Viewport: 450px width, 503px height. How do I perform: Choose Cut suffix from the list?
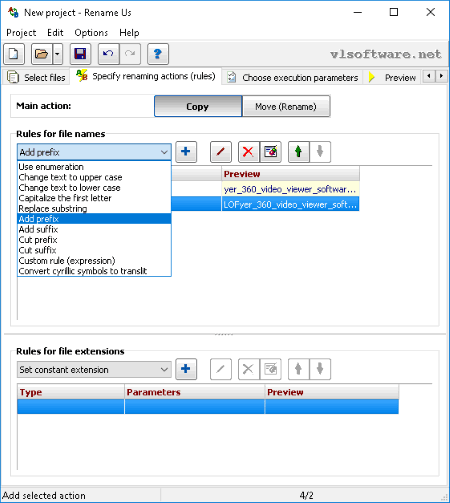click(x=94, y=250)
